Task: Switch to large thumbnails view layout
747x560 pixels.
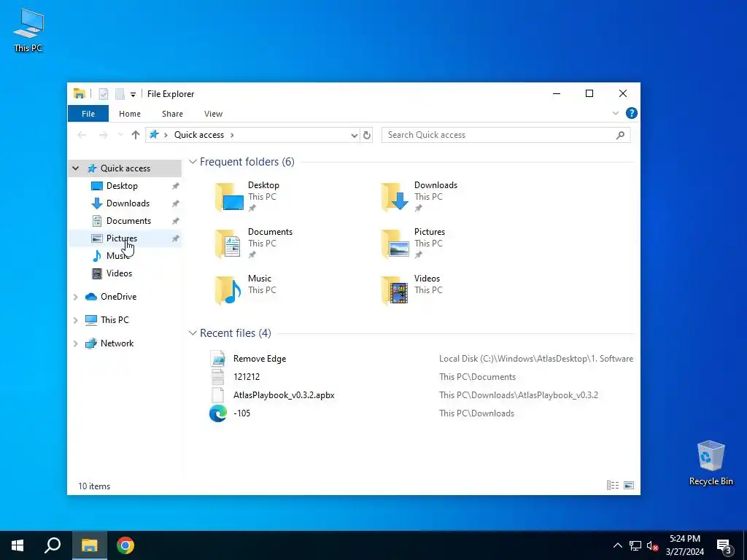Action: click(x=629, y=485)
